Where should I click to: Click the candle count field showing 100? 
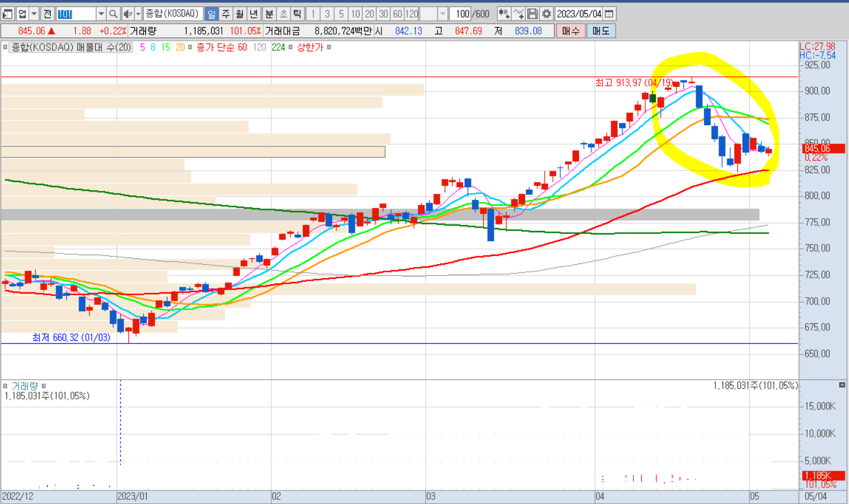[x=461, y=14]
